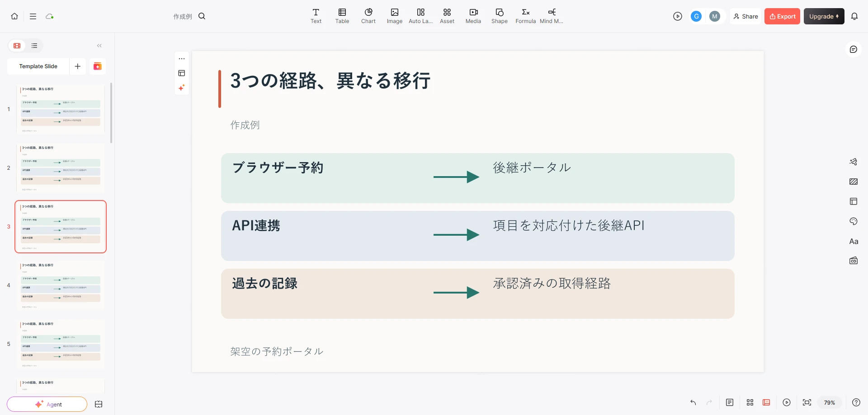This screenshot has height=415, width=868.
Task: Insert a Chart
Action: 368,16
